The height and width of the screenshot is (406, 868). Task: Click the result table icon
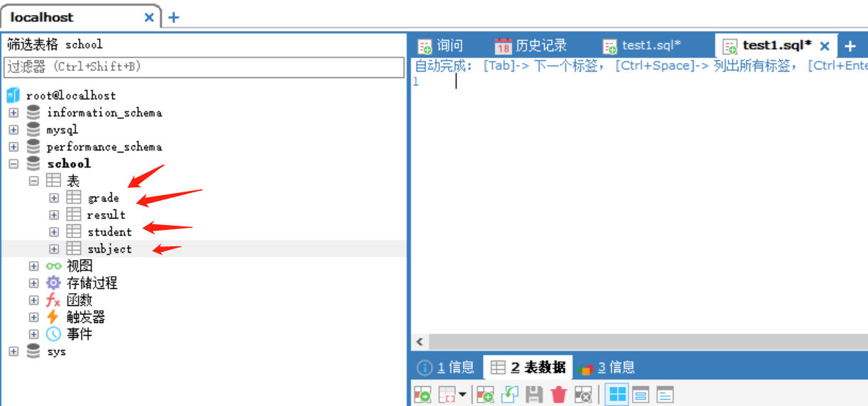click(x=74, y=214)
